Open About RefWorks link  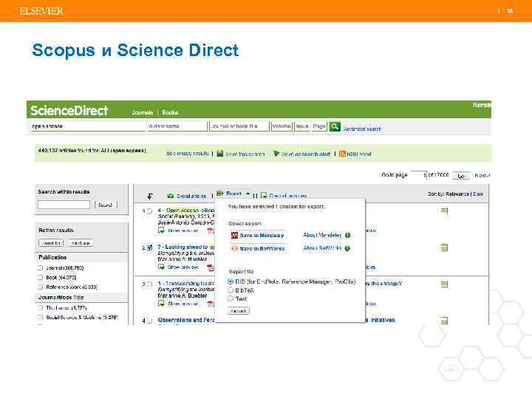[x=322, y=248]
